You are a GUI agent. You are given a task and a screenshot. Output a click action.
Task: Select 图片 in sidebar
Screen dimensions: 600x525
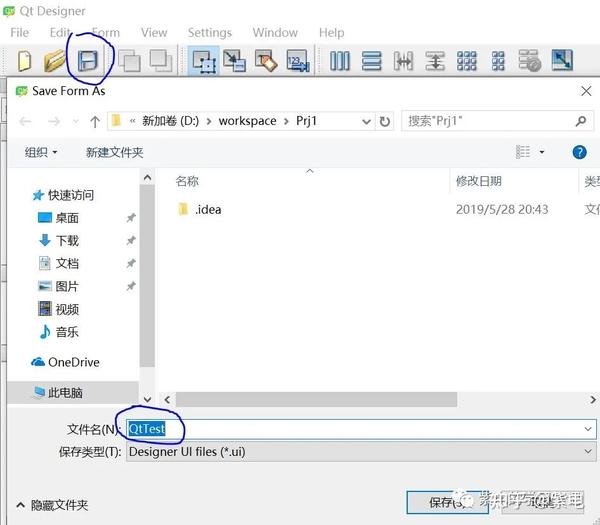[x=58, y=286]
